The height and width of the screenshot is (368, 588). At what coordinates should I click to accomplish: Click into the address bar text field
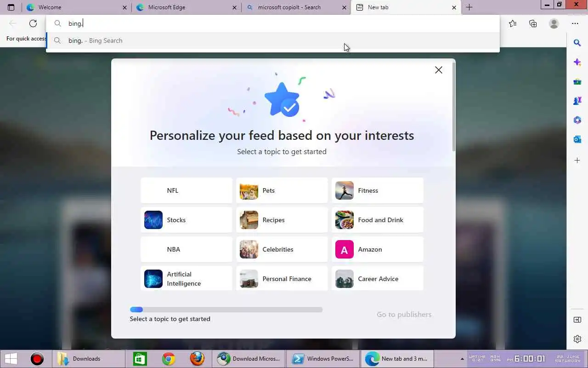click(x=272, y=23)
